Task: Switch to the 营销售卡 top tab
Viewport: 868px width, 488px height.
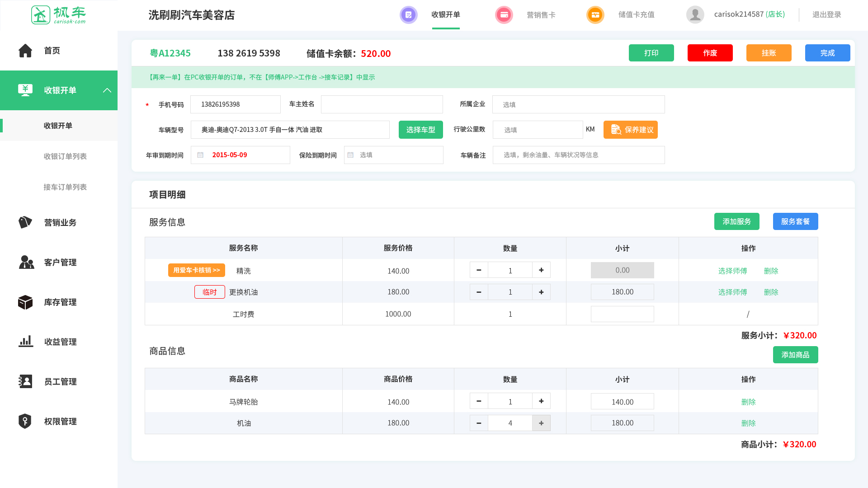Action: pyautogui.click(x=541, y=15)
